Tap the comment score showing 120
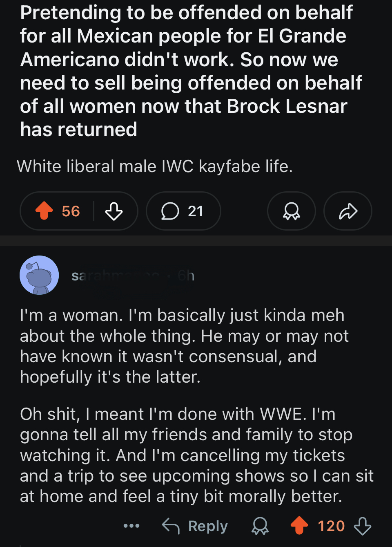Screen dimensions: 392x547 pyautogui.click(x=331, y=526)
